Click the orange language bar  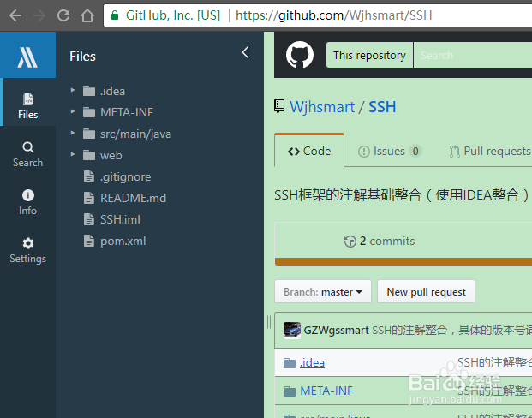click(x=403, y=261)
